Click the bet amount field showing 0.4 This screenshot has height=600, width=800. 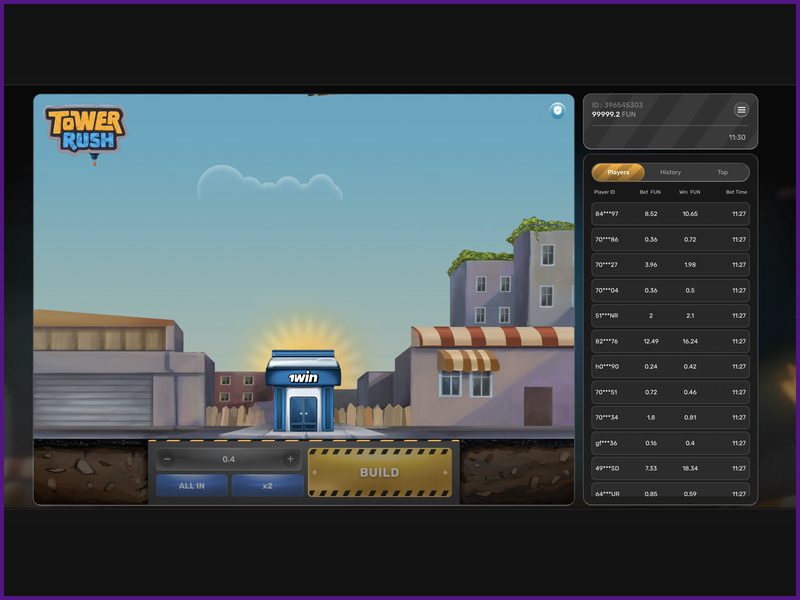[x=230, y=457]
